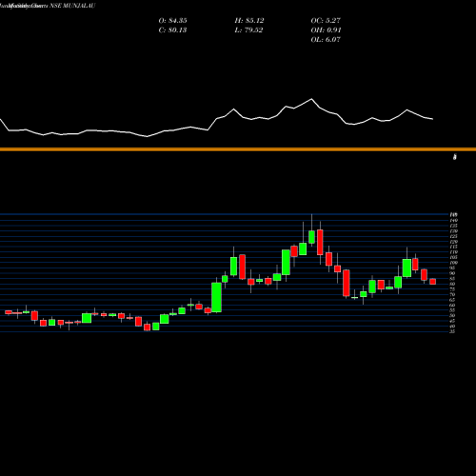Select the low value L: 79.52

pos(248,30)
